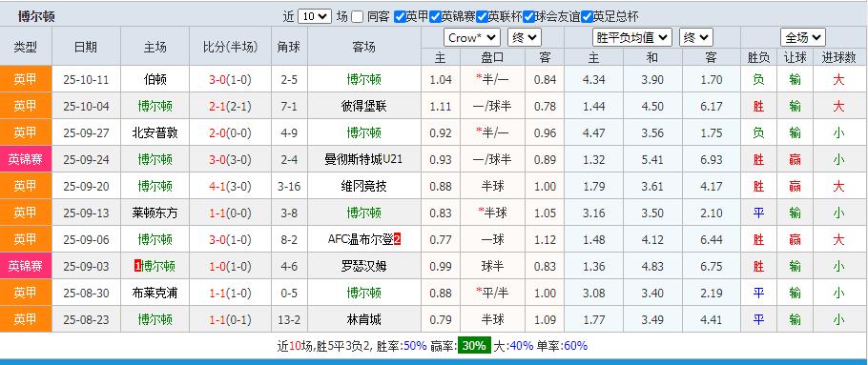Toggle the 同客 checkbox
This screenshot has height=365, width=868.
pyautogui.click(x=357, y=16)
